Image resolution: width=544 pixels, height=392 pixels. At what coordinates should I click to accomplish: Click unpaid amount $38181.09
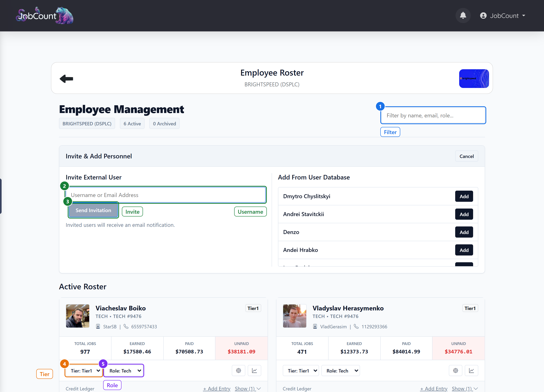pos(241,351)
